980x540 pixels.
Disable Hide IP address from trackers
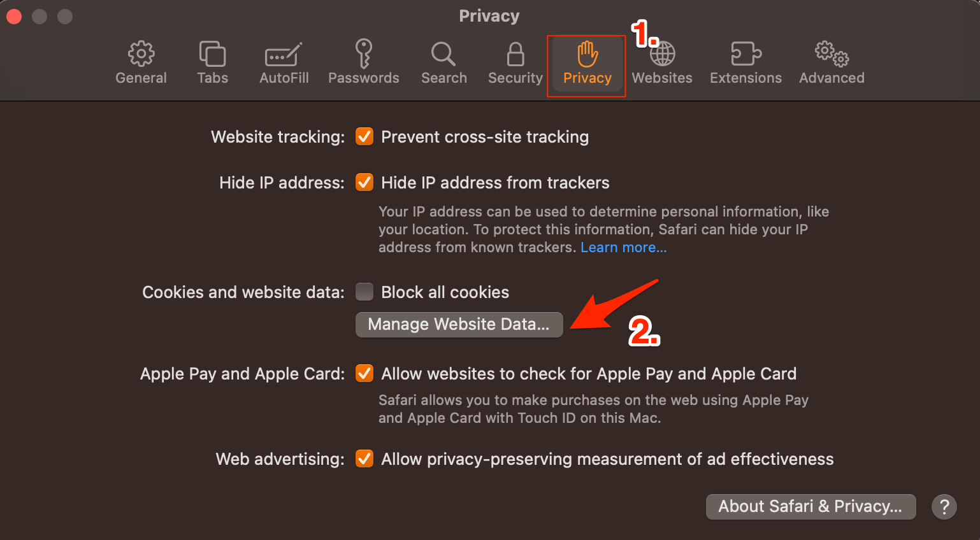click(364, 182)
